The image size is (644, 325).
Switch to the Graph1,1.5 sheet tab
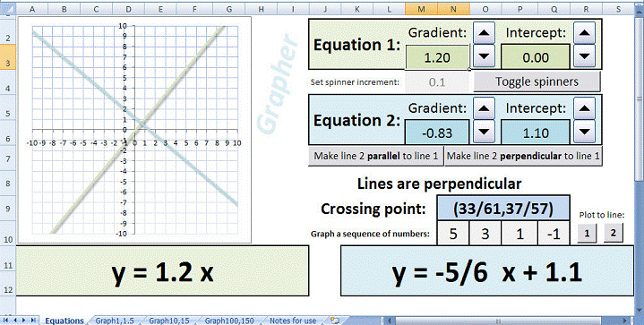click(115, 321)
